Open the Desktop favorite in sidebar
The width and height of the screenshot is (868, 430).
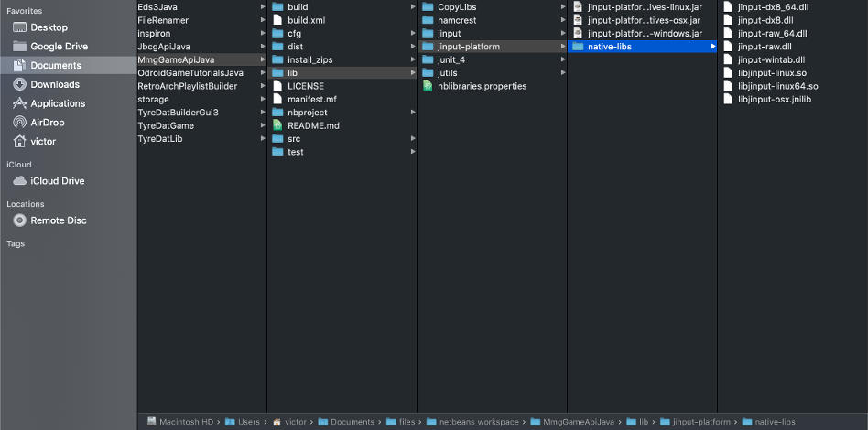[49, 27]
